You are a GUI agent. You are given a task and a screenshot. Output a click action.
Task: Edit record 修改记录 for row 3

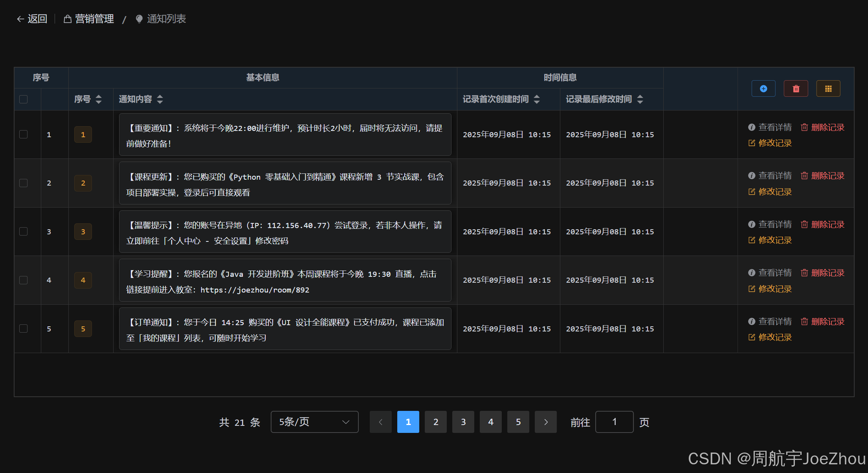pyautogui.click(x=770, y=240)
